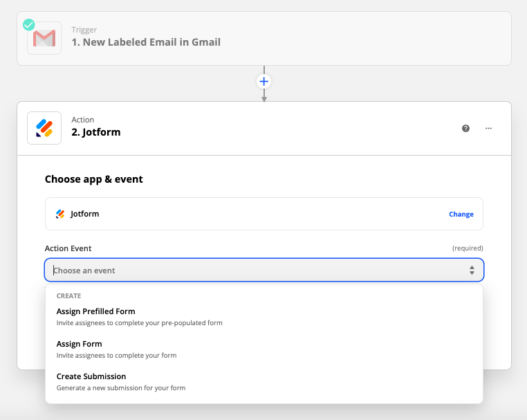Open the three-dot more options menu
Viewport: 527px width, 420px height.
click(x=488, y=128)
